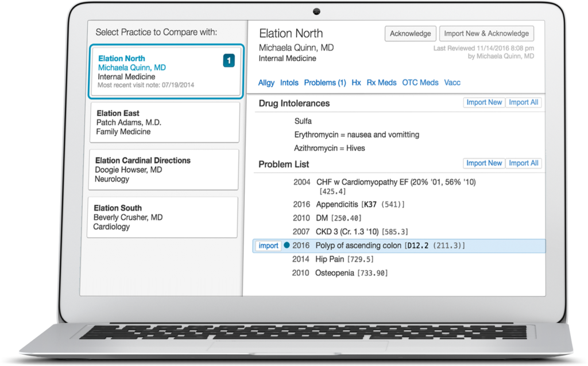
Task: Select the Sulfa intolerance entry
Action: coord(303,121)
